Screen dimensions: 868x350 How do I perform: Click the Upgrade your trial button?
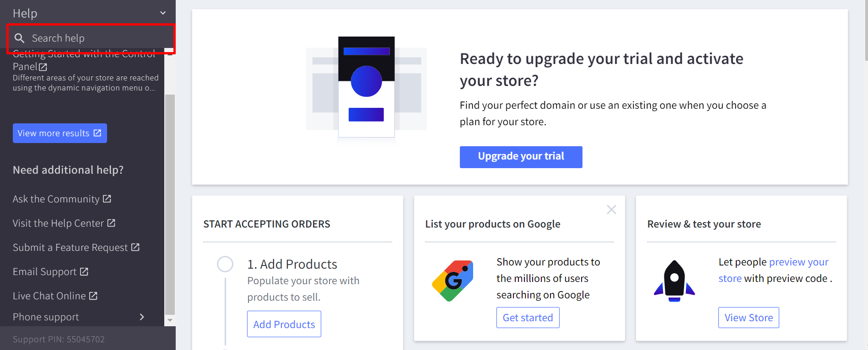[521, 157]
